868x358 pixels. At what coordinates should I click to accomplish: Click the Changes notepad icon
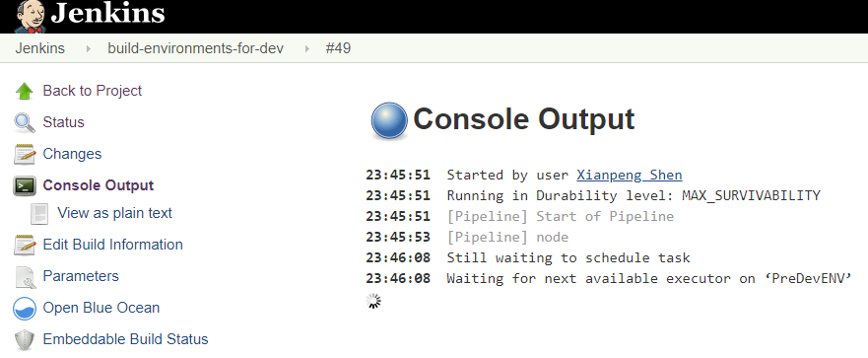[x=25, y=154]
